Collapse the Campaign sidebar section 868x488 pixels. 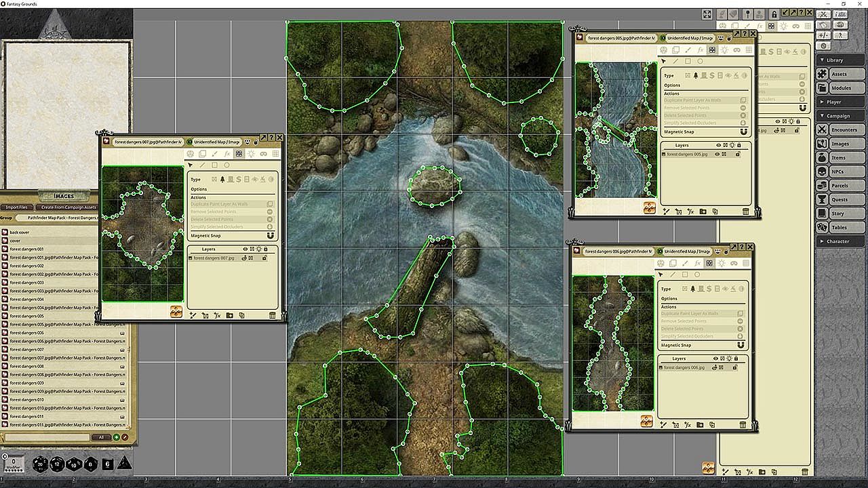pyautogui.click(x=842, y=116)
